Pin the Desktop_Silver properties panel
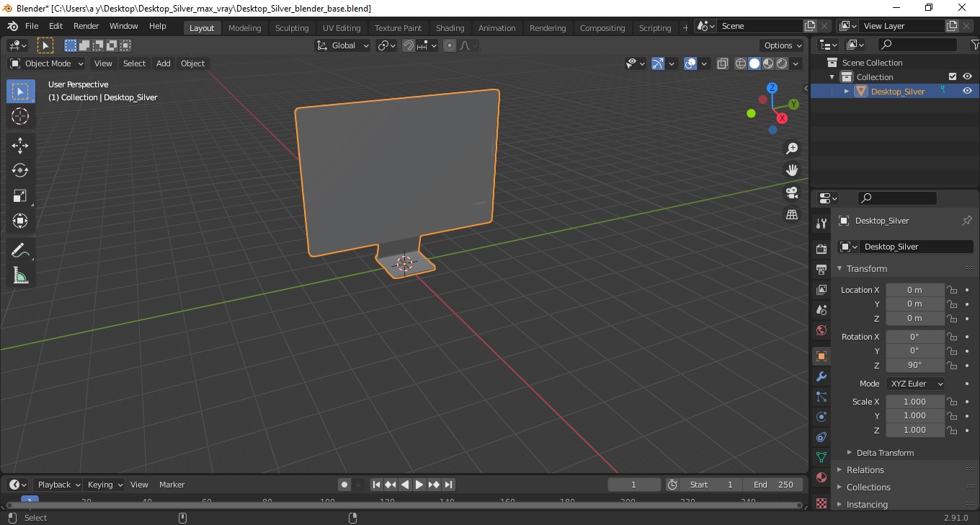Image resolution: width=980 pixels, height=525 pixels. point(967,221)
